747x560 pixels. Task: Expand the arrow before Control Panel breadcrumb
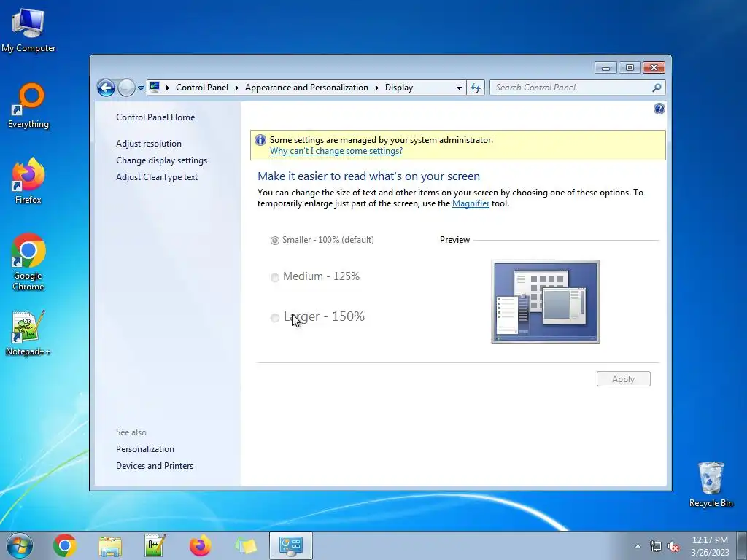click(168, 87)
